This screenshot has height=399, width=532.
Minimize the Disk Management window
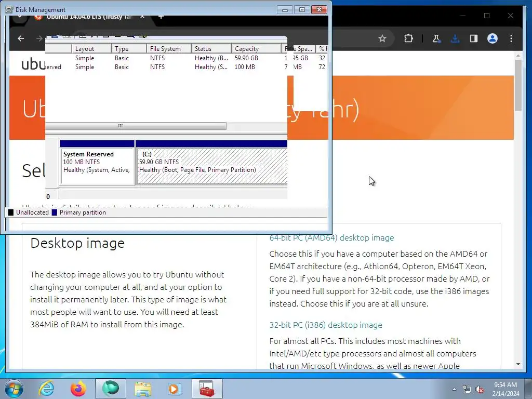[285, 10]
